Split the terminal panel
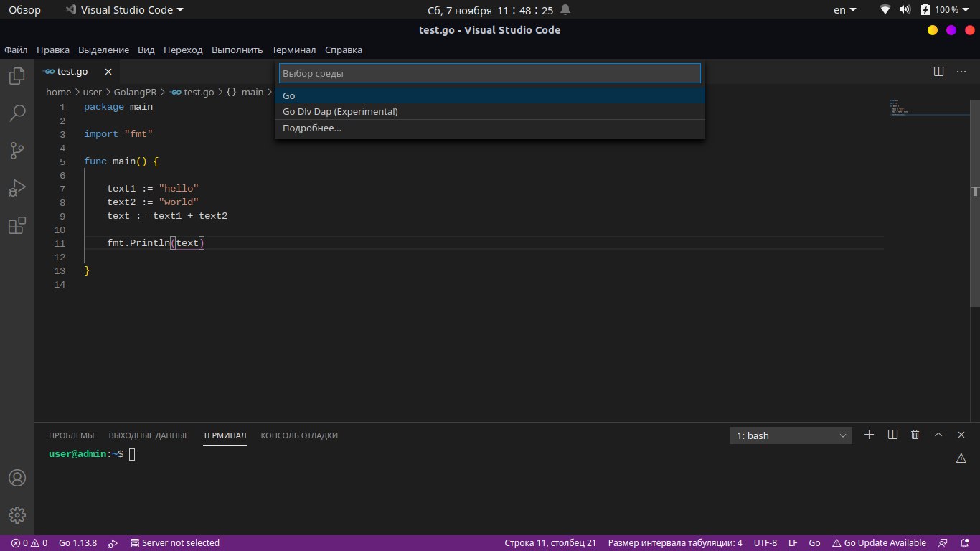The image size is (980, 551). (x=892, y=435)
